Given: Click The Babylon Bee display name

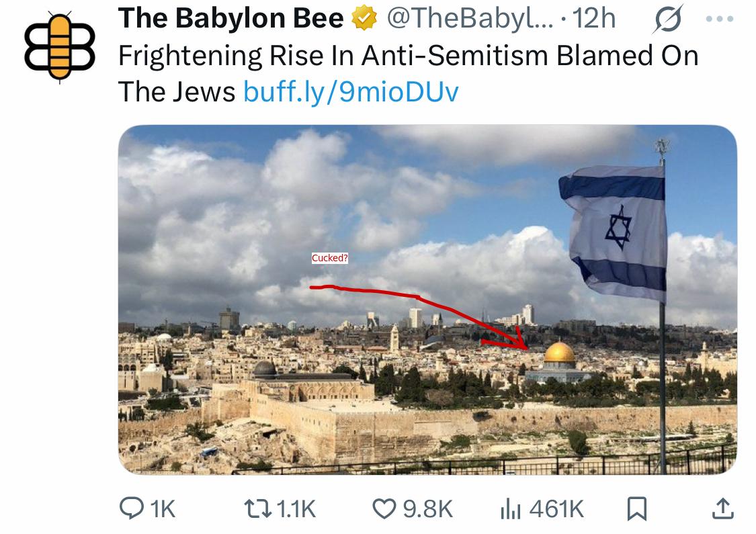Looking at the screenshot, I should pyautogui.click(x=231, y=18).
